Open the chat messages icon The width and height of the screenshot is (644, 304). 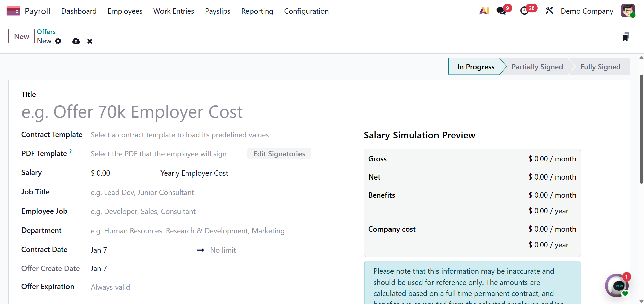501,11
